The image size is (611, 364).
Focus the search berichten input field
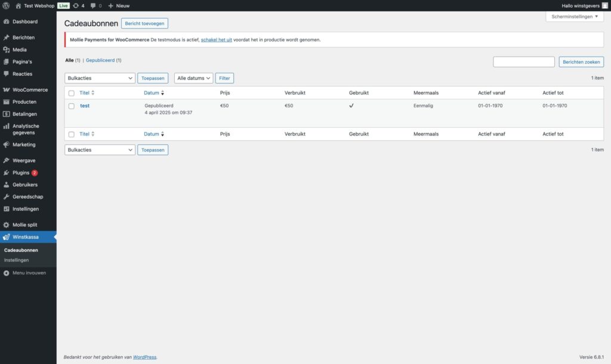coord(524,61)
